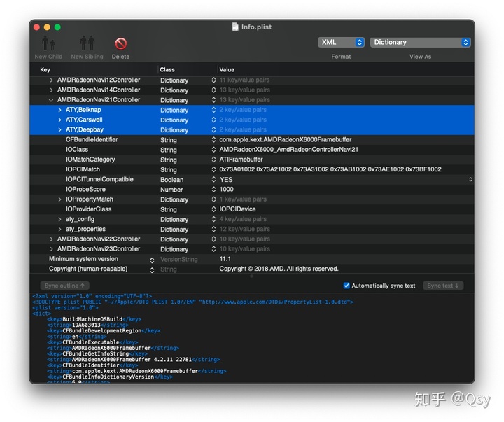Viewport: 504px width, 422px height.
Task: Click the green zoom window button
Action: 57,27
